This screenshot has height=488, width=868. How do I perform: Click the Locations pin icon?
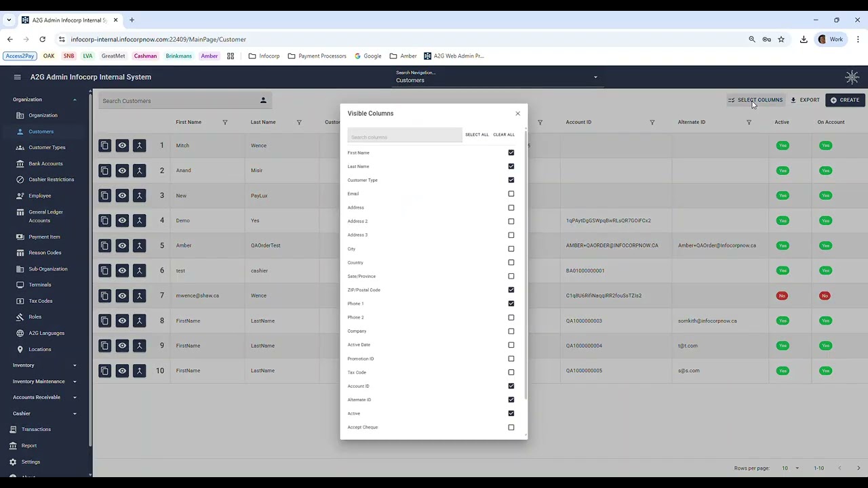pos(20,349)
